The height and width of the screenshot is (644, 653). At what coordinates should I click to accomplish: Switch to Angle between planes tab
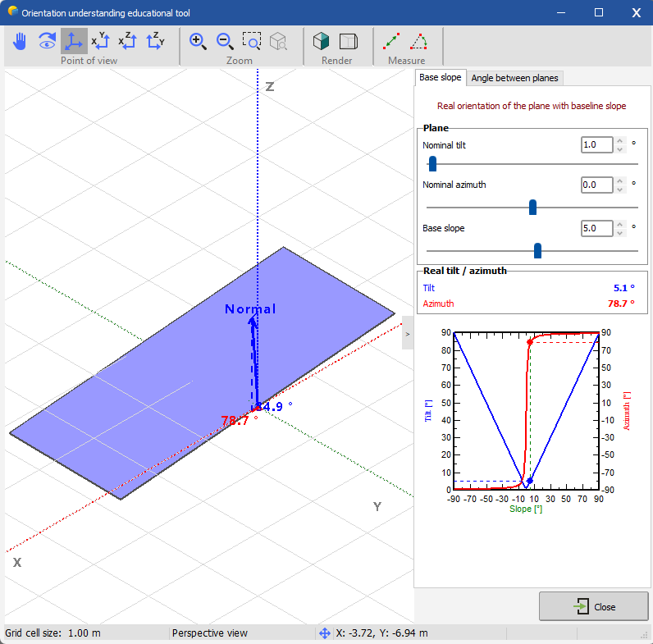(514, 78)
